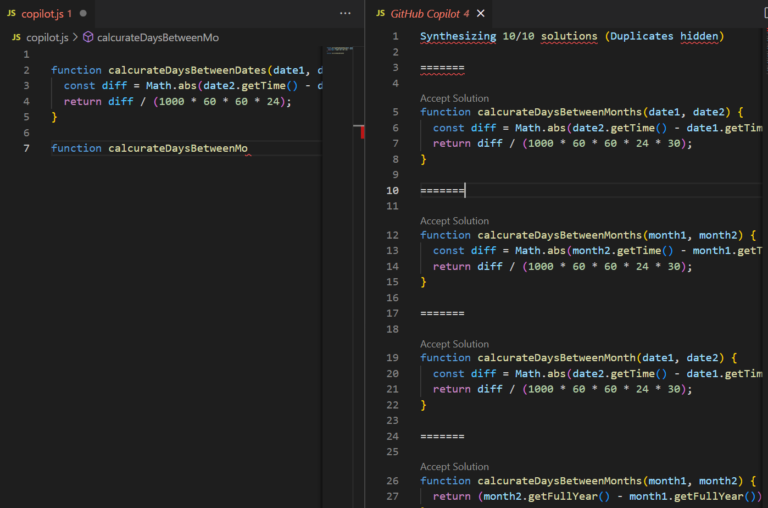This screenshot has width=768, height=508.
Task: Accept the second solution above line 12
Action: (454, 221)
